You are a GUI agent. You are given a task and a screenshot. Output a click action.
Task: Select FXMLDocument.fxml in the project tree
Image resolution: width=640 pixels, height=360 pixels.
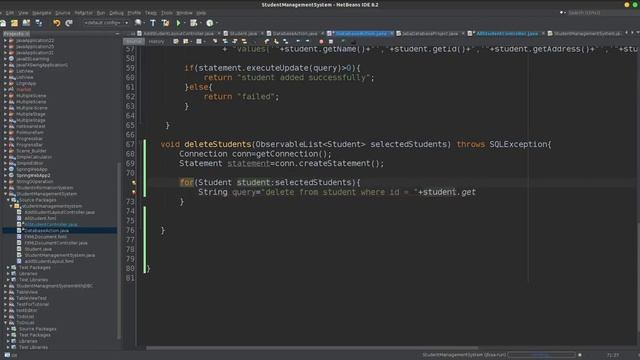click(x=45, y=237)
